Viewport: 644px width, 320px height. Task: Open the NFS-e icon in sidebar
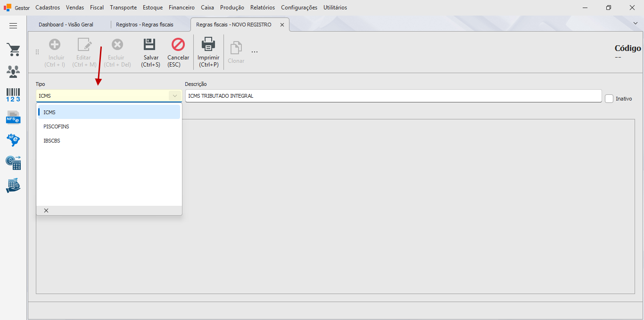tap(13, 117)
